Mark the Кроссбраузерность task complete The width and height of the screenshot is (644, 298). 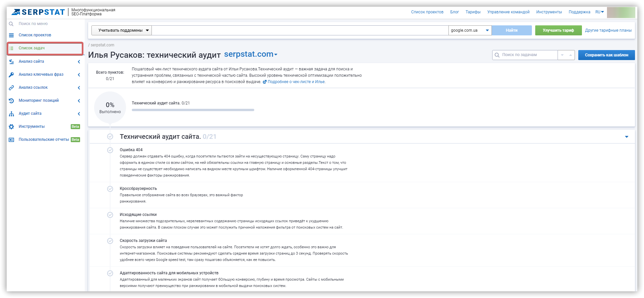point(110,189)
